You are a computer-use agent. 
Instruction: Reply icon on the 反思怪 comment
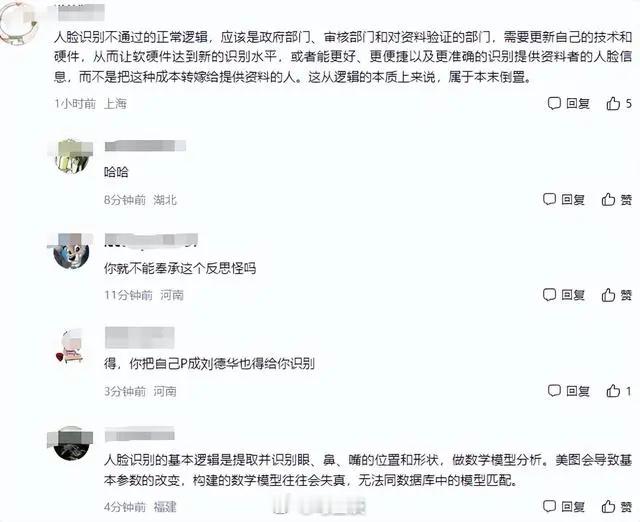click(549, 294)
